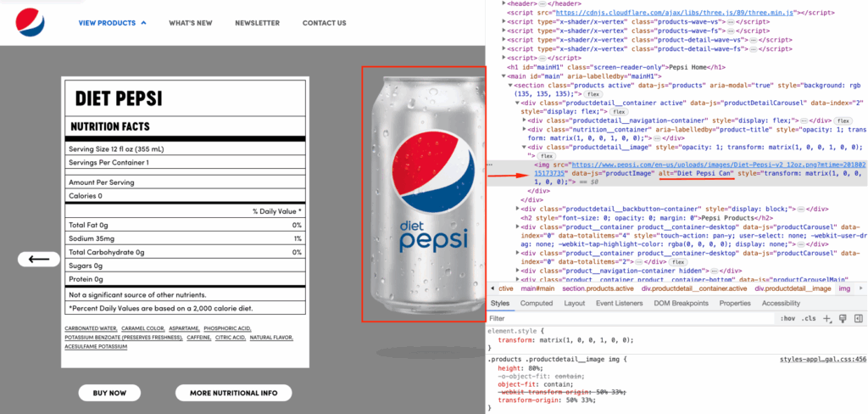Click WHAT'S NEW in site navigation
868x414 pixels.
tap(191, 23)
